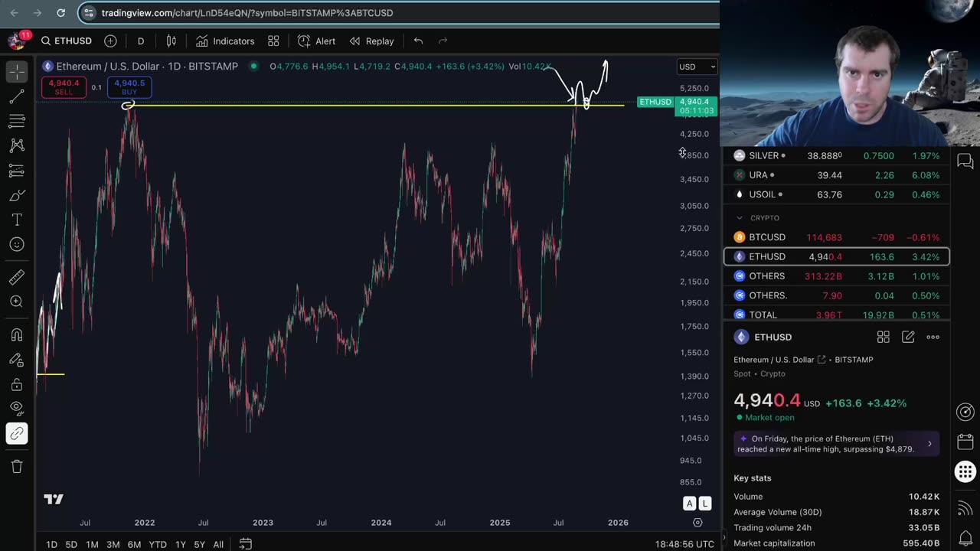Remove drawings with the trash icon
980x551 pixels.
[17, 466]
